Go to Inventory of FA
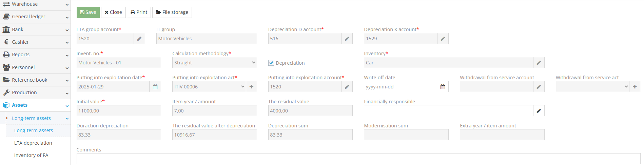 (x=31, y=155)
